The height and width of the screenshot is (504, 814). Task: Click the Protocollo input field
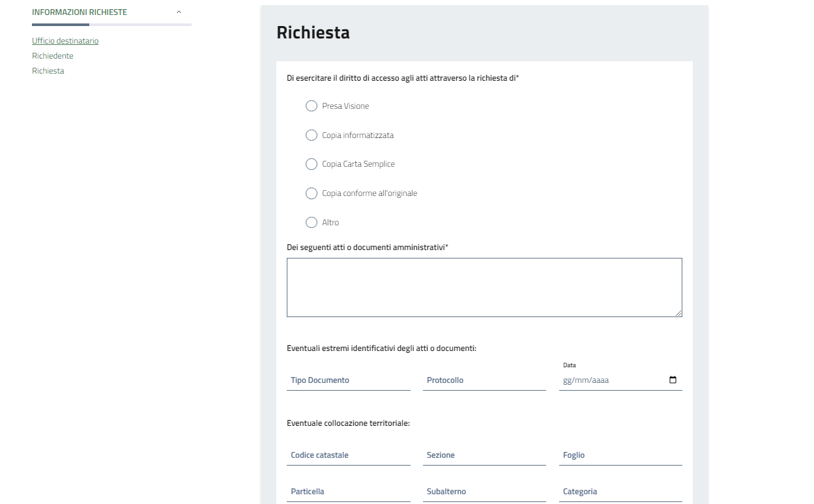pos(484,380)
